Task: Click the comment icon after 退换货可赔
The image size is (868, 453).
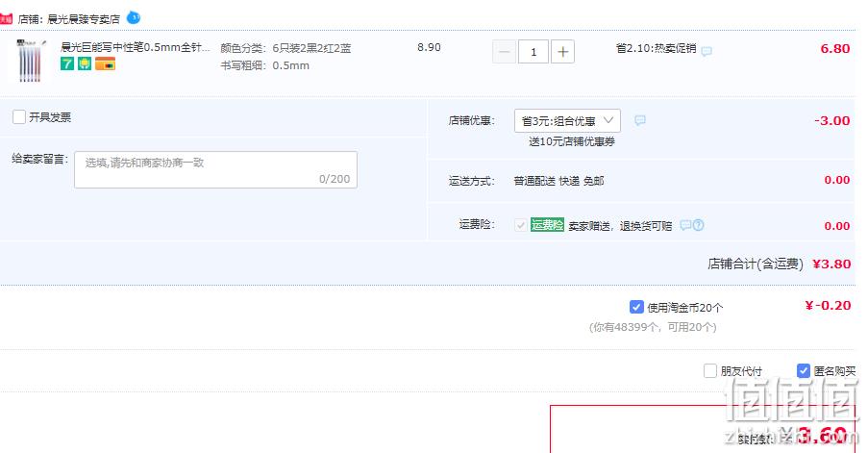Action: [x=686, y=225]
